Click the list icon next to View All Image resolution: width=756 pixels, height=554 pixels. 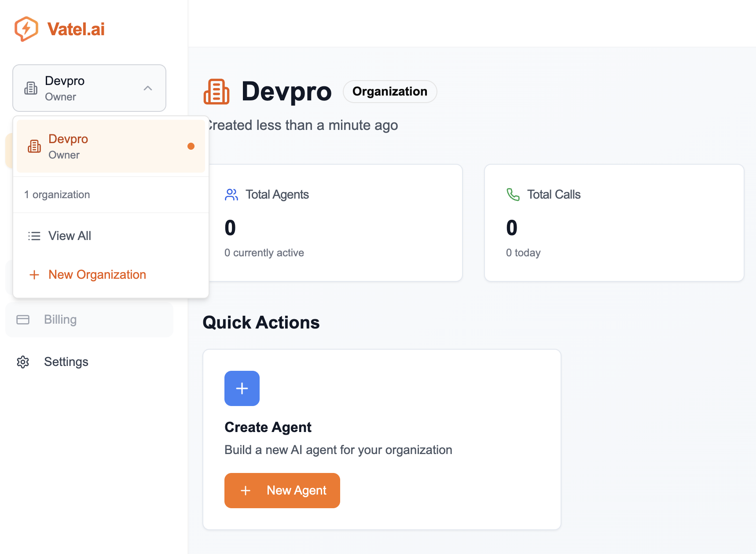34,236
